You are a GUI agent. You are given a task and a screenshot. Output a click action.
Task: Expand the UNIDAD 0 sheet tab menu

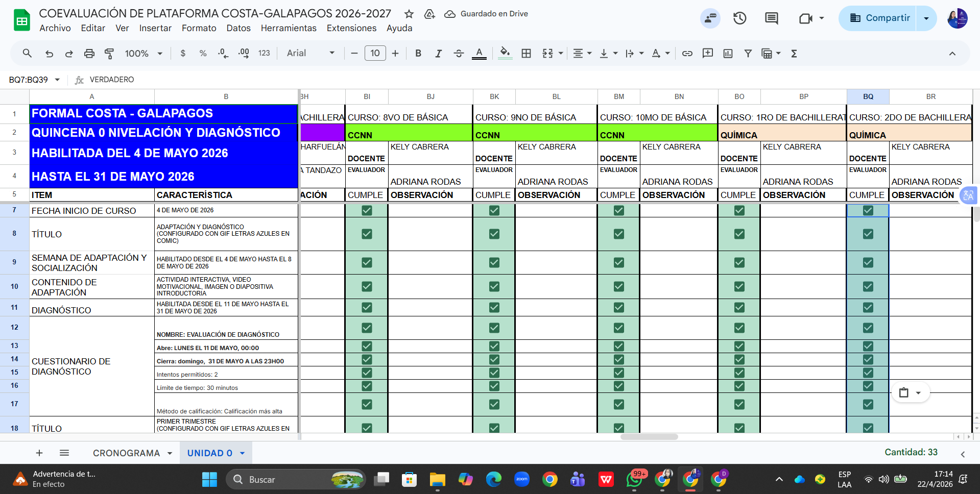[x=243, y=453]
